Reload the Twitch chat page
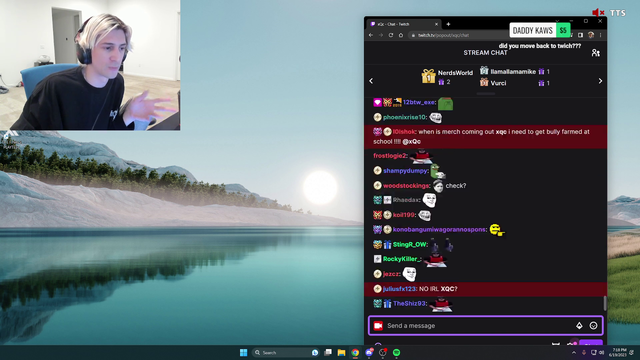 (391, 35)
